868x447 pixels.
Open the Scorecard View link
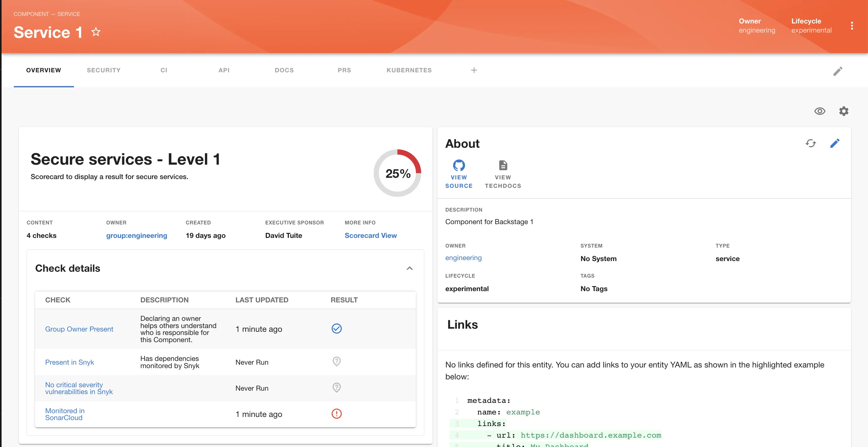(x=370, y=235)
